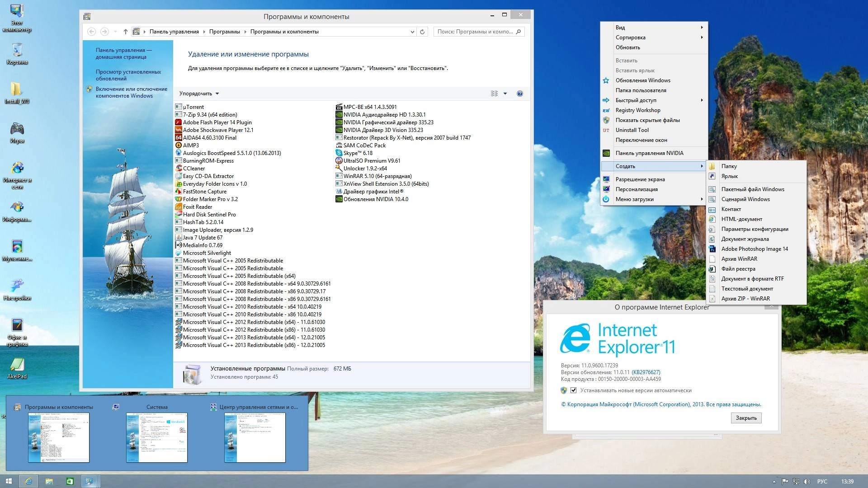This screenshot has height=488, width=868.
Task: Toggle automatic install of new versions checkbox
Action: click(573, 390)
